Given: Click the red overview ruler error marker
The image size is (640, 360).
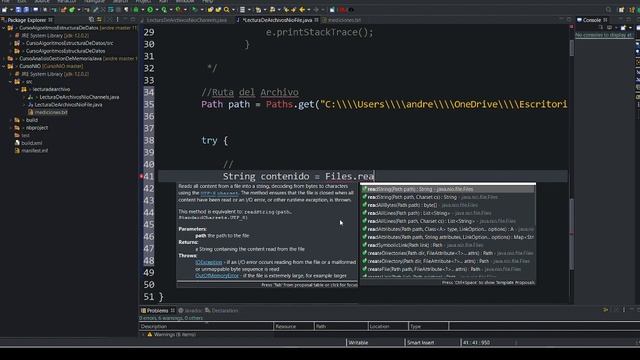Looking at the screenshot, I should point(571,234).
